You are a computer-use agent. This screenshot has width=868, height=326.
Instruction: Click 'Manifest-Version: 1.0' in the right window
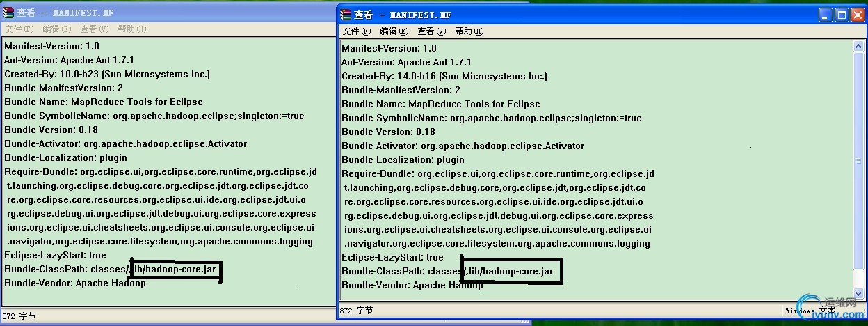[389, 48]
